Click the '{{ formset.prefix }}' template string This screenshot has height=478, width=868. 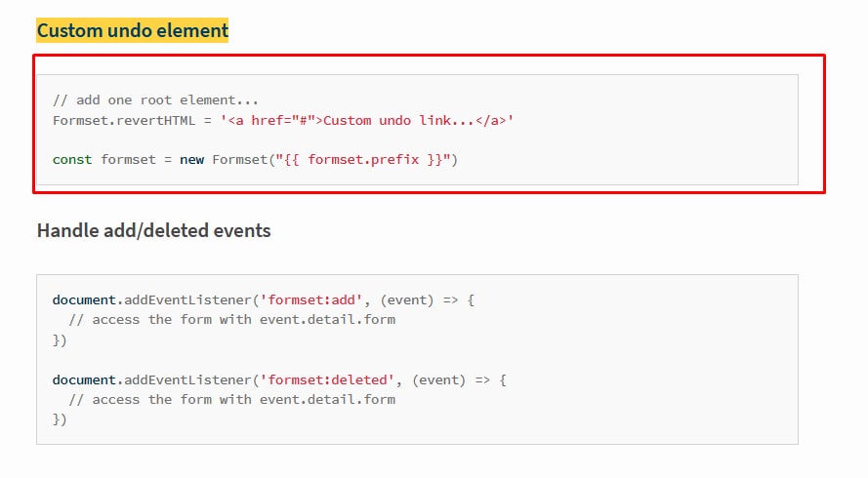(x=363, y=160)
